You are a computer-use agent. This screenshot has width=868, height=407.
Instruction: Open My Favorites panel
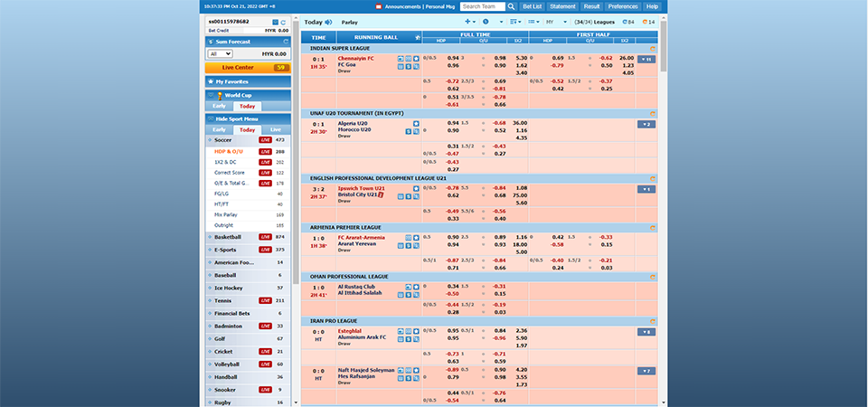248,82
